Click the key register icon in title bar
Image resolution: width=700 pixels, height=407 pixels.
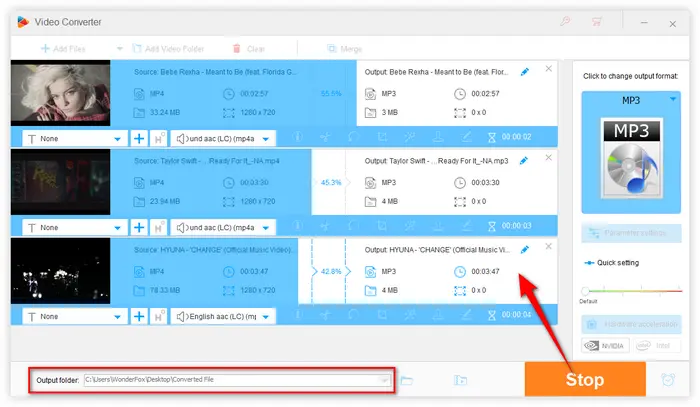(565, 21)
